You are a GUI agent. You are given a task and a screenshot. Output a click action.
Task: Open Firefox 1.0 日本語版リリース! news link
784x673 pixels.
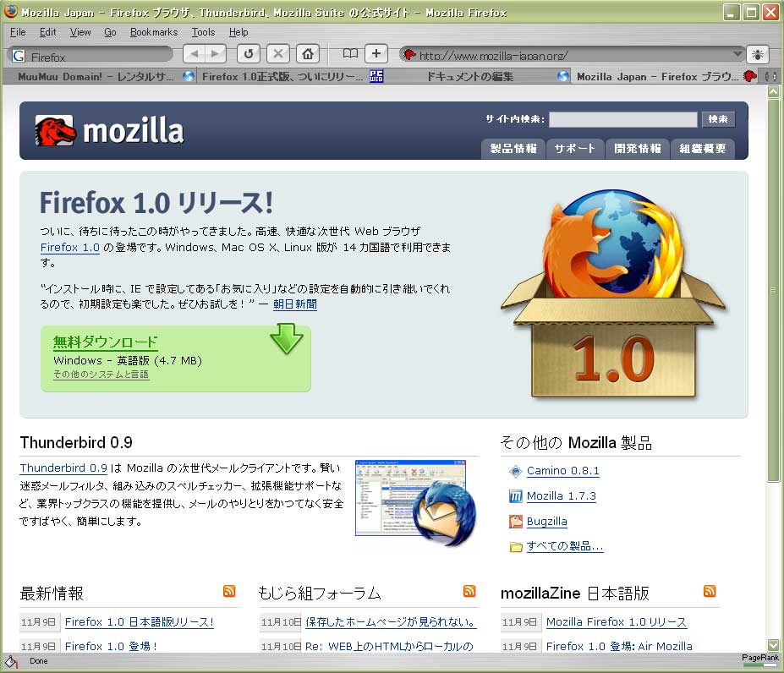coord(139,622)
